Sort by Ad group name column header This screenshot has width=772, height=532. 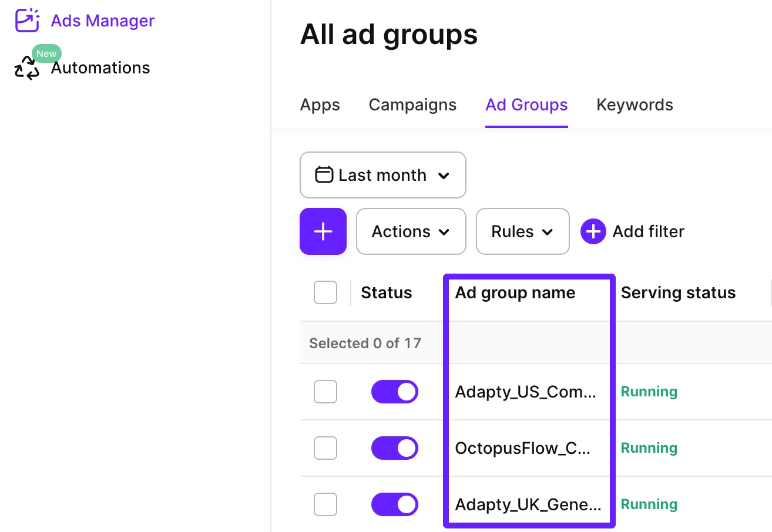(x=515, y=292)
